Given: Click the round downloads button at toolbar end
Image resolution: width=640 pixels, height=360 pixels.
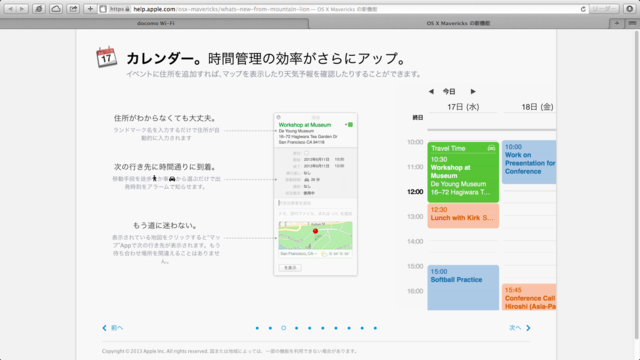Looking at the screenshot, I should click(630, 9).
